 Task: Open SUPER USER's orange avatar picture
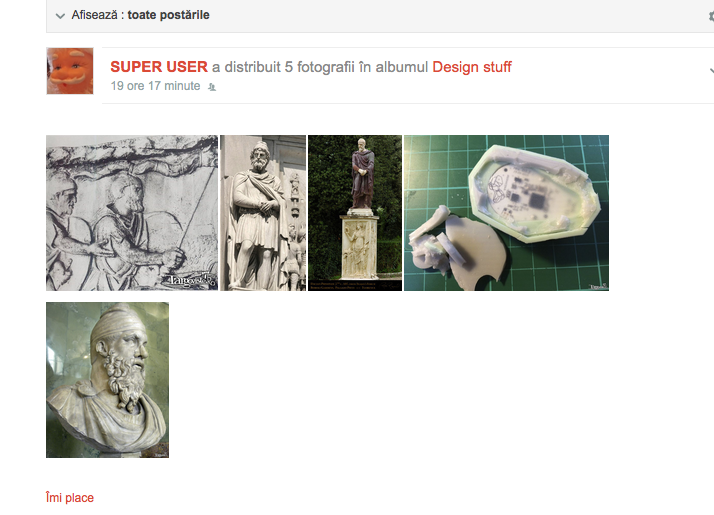[70, 71]
